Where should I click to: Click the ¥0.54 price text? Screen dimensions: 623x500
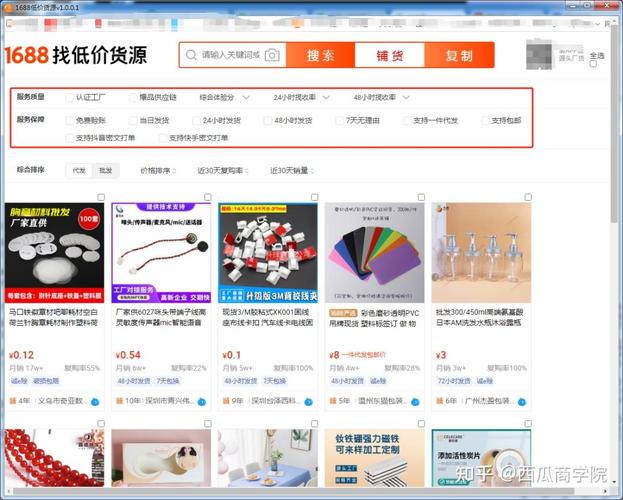click(x=128, y=355)
